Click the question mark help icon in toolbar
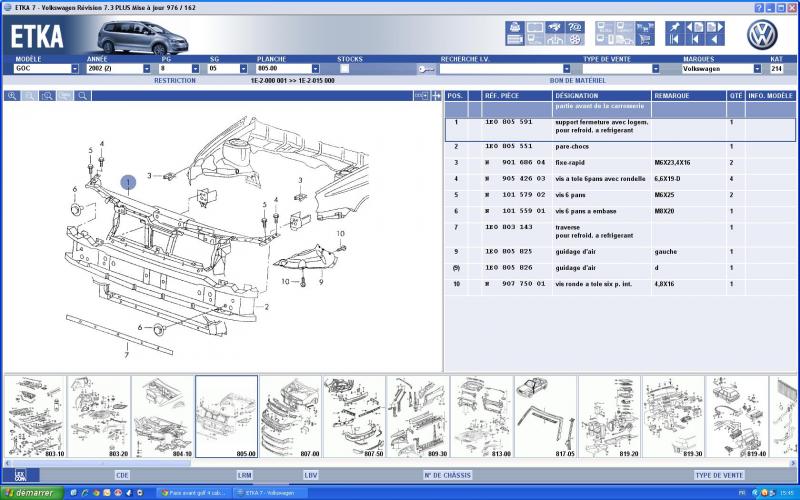Image resolution: width=800 pixels, height=500 pixels. 575,27
